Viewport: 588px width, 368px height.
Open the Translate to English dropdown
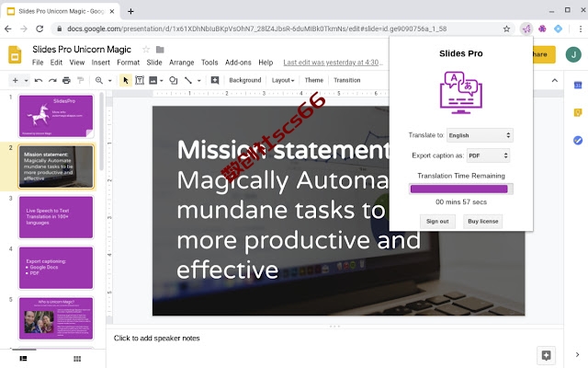tap(480, 135)
